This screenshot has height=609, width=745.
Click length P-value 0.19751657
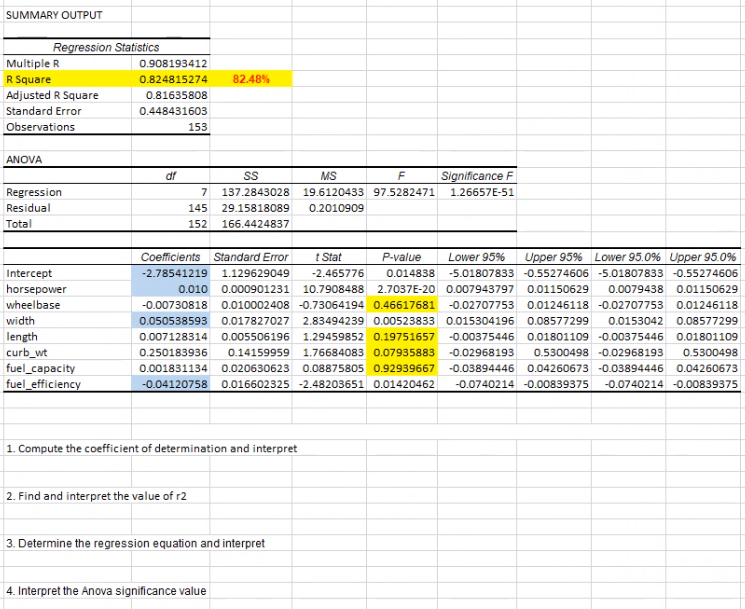pos(404,337)
